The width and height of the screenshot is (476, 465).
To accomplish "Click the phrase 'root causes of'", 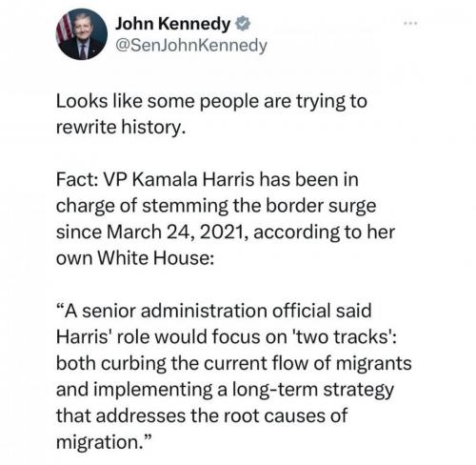I will pyautogui.click(x=286, y=415).
